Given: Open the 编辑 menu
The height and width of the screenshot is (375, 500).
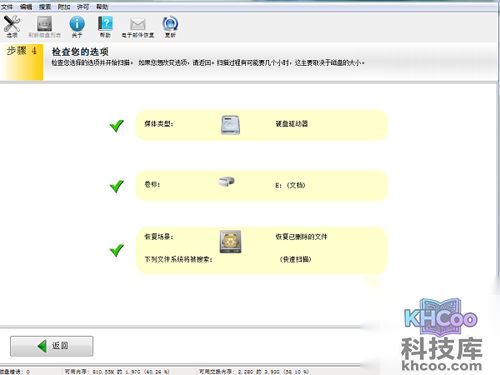Looking at the screenshot, I should pyautogui.click(x=26, y=7).
